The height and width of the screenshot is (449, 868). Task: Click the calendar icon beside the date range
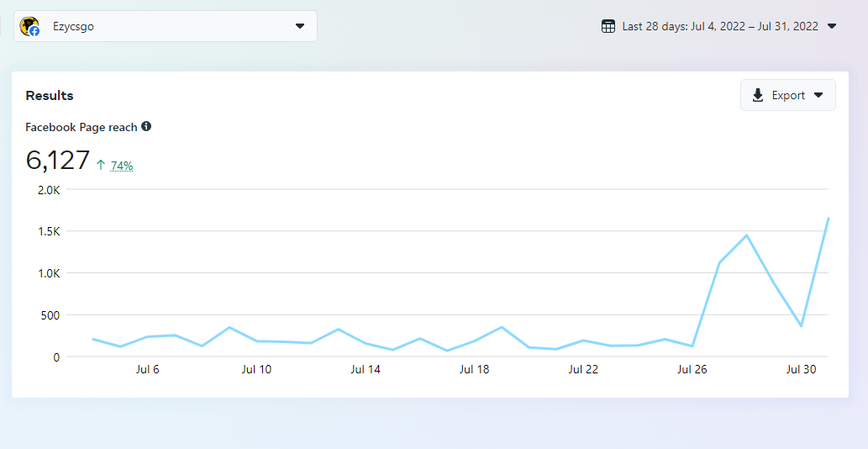tap(608, 26)
